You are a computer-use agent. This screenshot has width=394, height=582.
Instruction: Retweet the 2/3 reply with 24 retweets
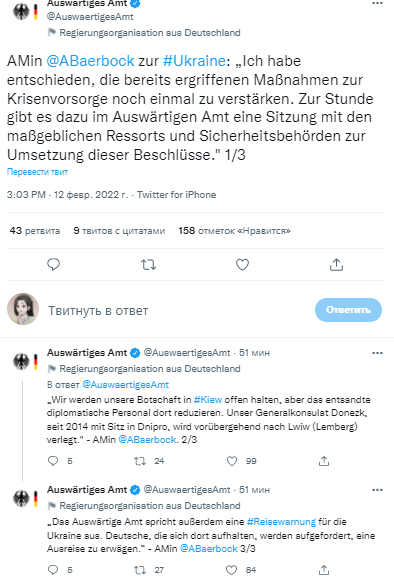(x=140, y=461)
